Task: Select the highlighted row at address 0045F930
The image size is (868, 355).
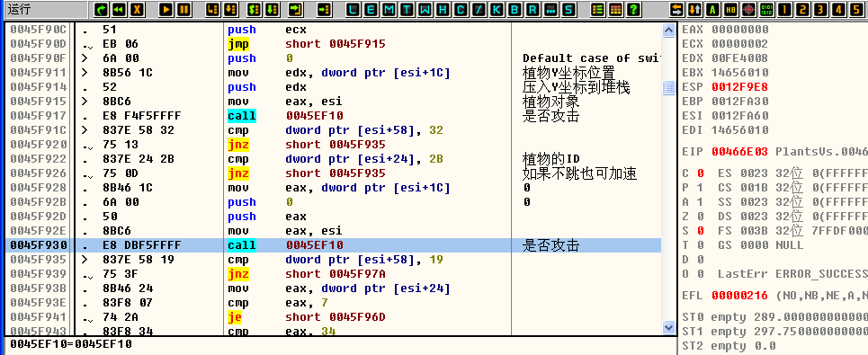Action: [333, 245]
